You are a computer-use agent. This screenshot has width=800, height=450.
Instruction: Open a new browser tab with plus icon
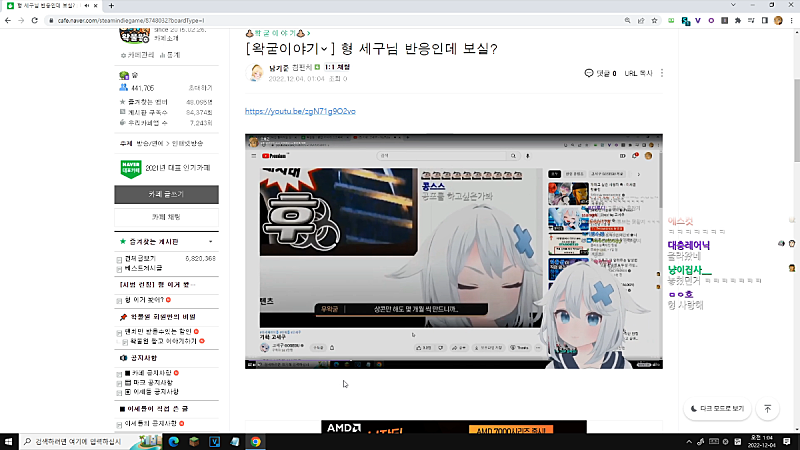click(111, 6)
